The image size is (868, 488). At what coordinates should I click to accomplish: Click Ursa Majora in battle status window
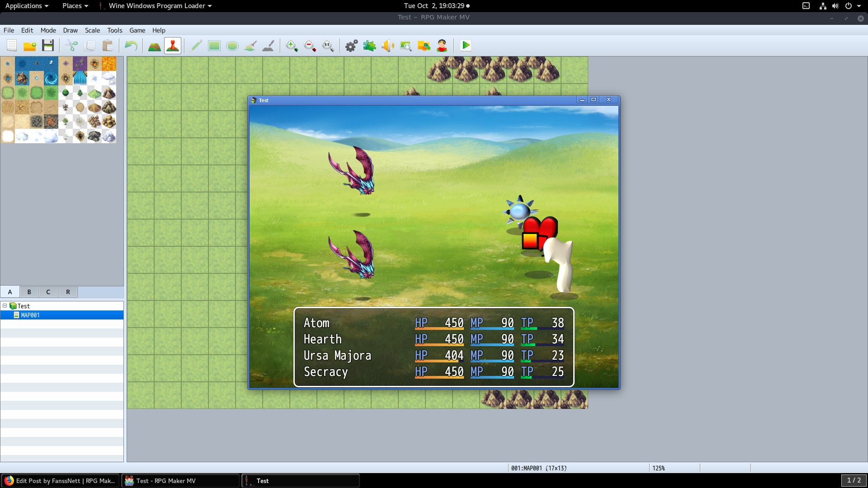coord(337,356)
